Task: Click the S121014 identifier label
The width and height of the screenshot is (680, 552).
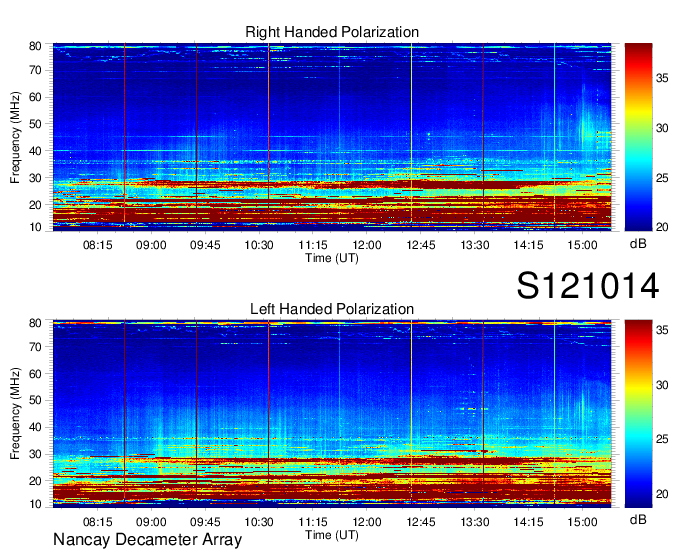Action: pyautogui.click(x=588, y=286)
